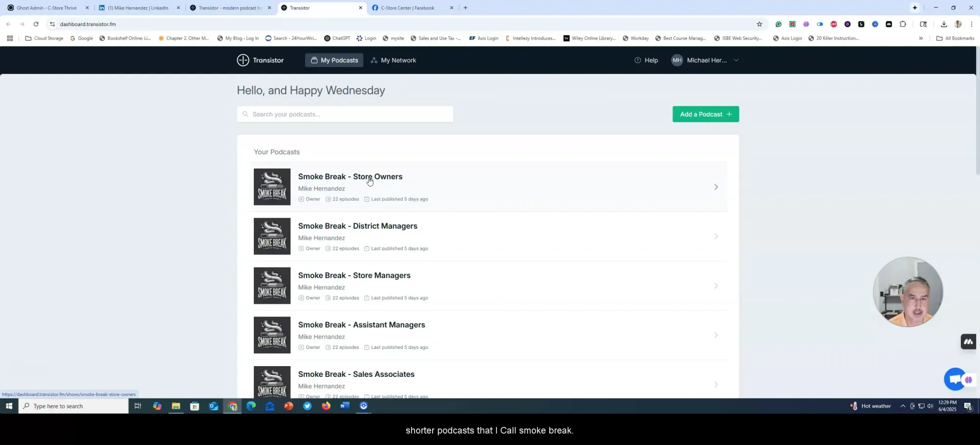Open File Explorer from the taskbar
Image resolution: width=980 pixels, height=445 pixels.
[x=176, y=406]
